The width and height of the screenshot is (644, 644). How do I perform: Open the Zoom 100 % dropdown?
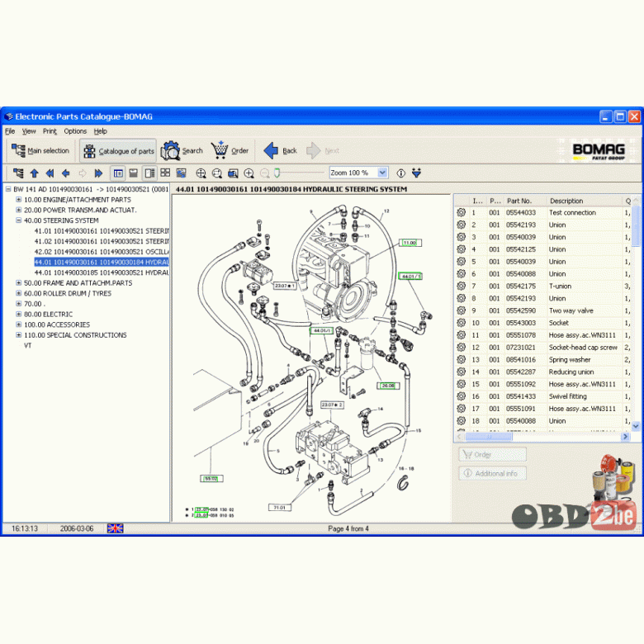382,173
